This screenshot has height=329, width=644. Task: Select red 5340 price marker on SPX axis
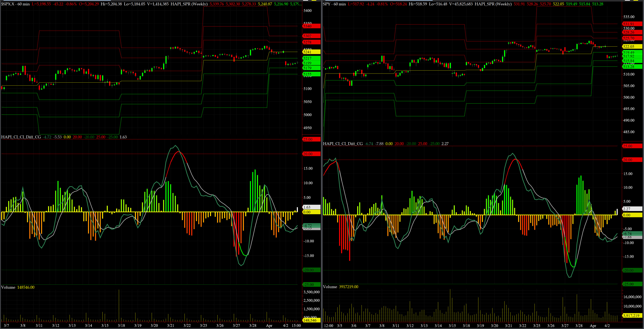(311, 26)
